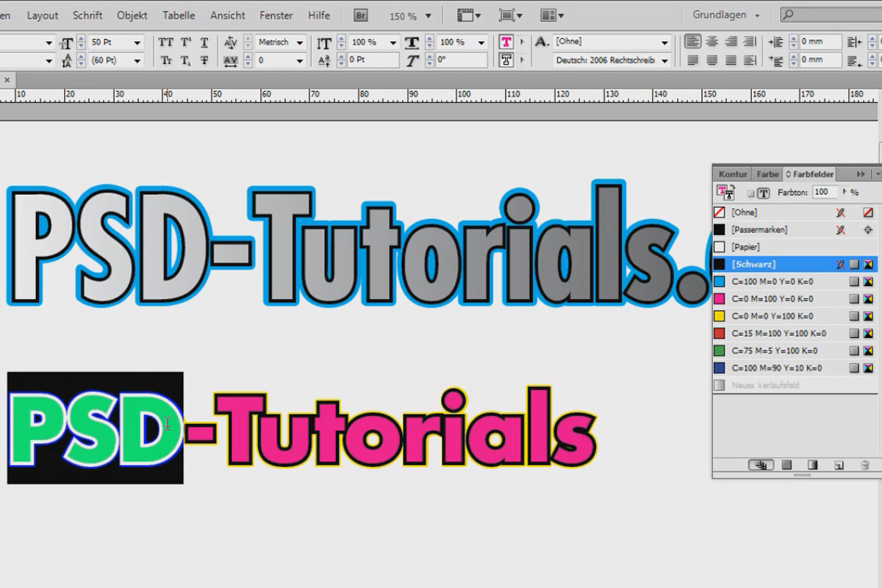Click the magnifier icon in search field

pyautogui.click(x=788, y=15)
